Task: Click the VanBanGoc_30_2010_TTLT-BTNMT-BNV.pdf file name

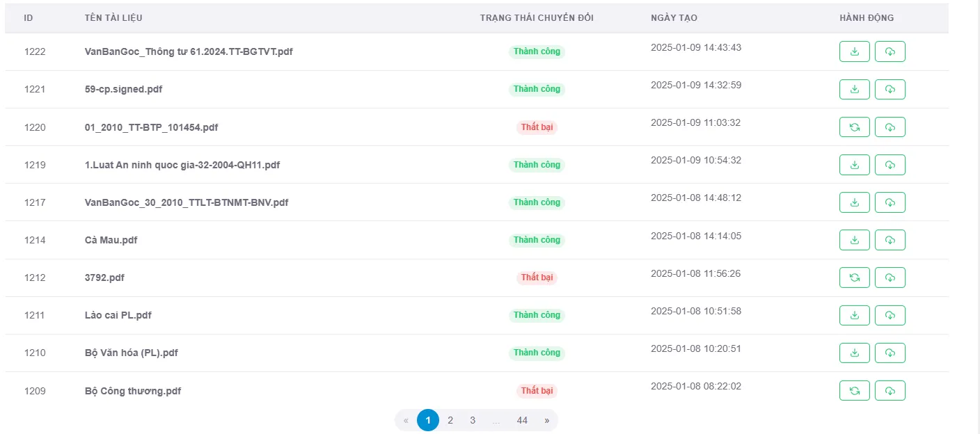Action: 187,202
